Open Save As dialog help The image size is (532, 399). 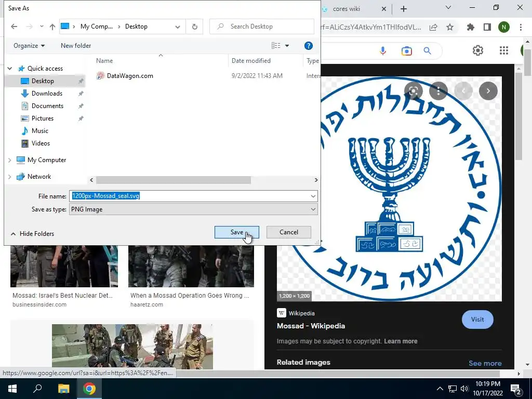click(x=308, y=46)
